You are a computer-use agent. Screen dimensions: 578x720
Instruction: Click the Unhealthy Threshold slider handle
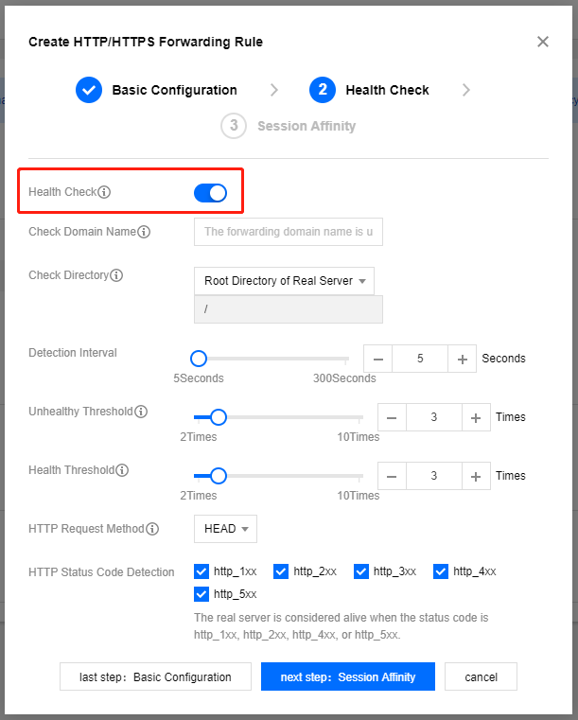[219, 417]
